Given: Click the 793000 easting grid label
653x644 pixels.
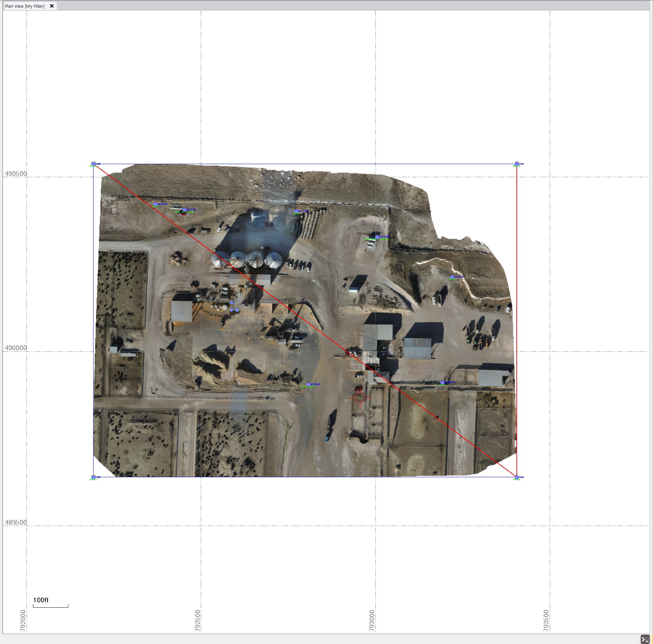Looking at the screenshot, I should 372,620.
